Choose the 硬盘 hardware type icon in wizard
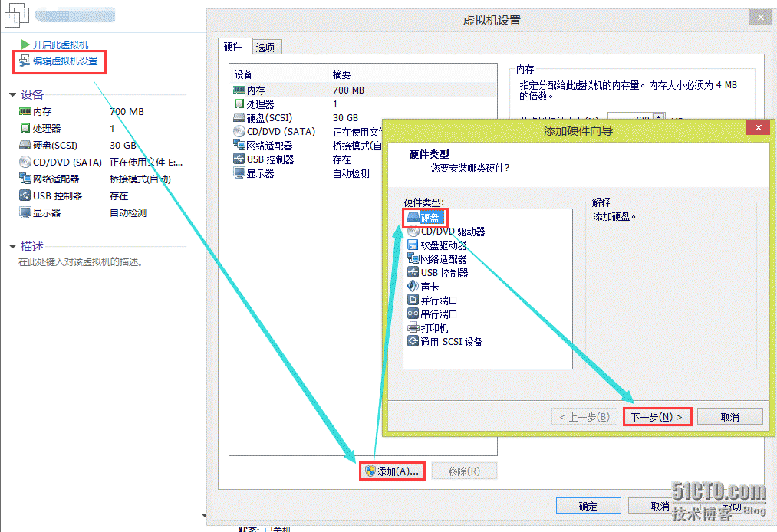Image resolution: width=777 pixels, height=532 pixels. [x=413, y=218]
